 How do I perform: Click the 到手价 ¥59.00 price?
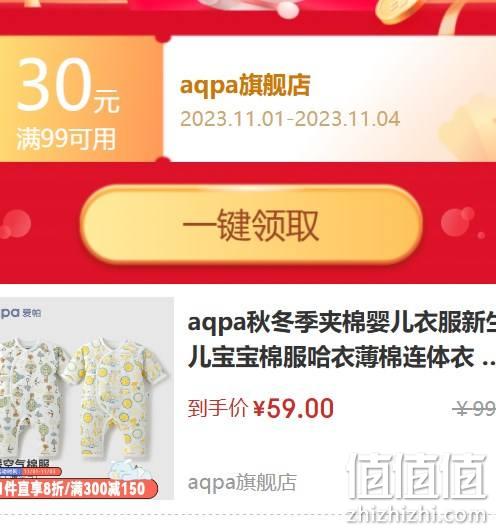pyautogui.click(x=261, y=408)
